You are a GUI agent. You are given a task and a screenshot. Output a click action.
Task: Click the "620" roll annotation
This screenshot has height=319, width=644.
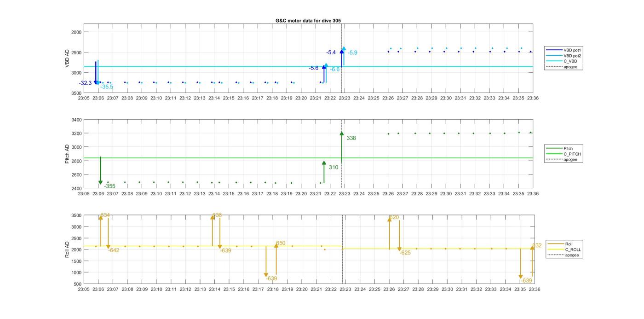[x=394, y=217]
